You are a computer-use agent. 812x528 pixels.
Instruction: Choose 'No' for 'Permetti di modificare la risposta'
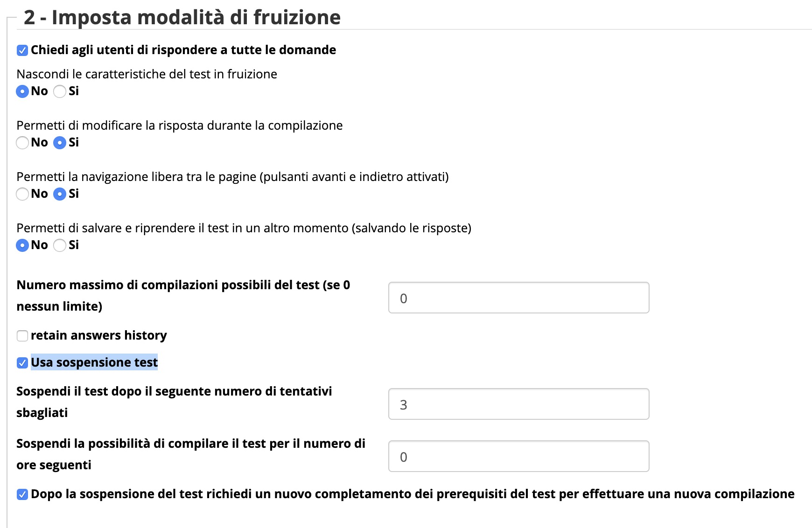click(x=22, y=143)
